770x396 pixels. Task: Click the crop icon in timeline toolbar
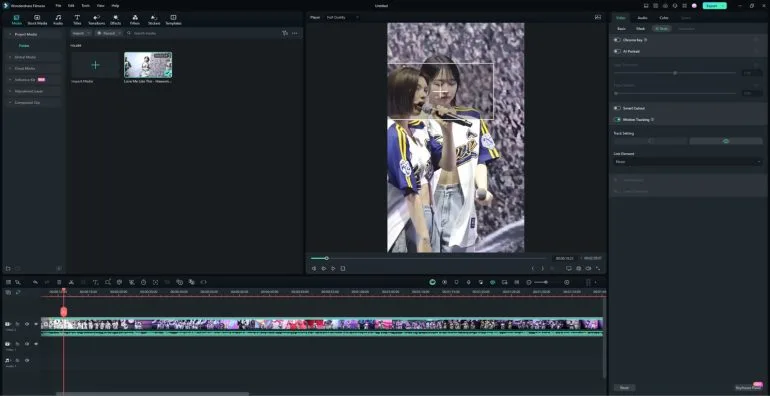click(x=108, y=282)
